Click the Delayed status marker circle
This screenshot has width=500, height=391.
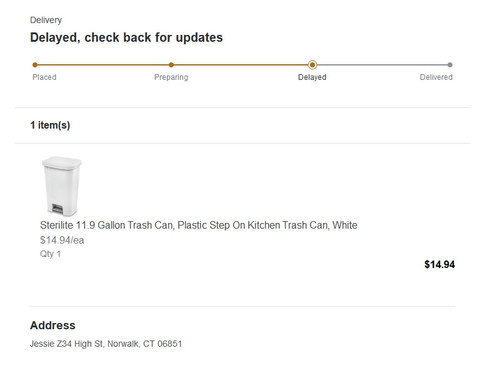(312, 65)
